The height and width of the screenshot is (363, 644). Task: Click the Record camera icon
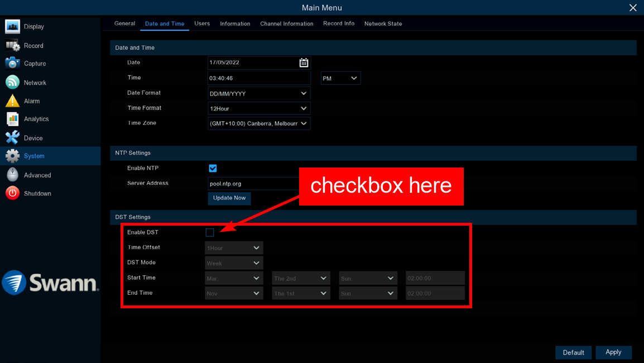tap(12, 45)
